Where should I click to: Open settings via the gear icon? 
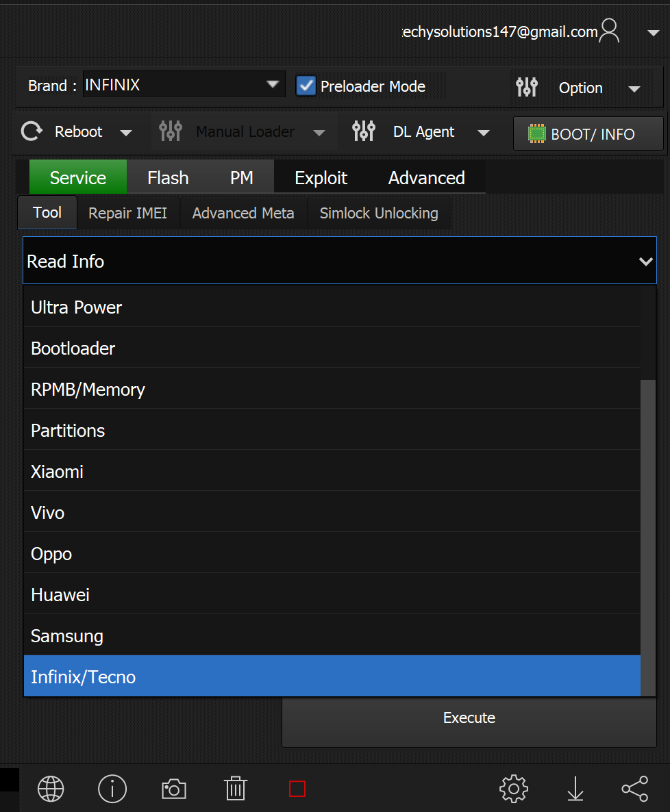514,789
